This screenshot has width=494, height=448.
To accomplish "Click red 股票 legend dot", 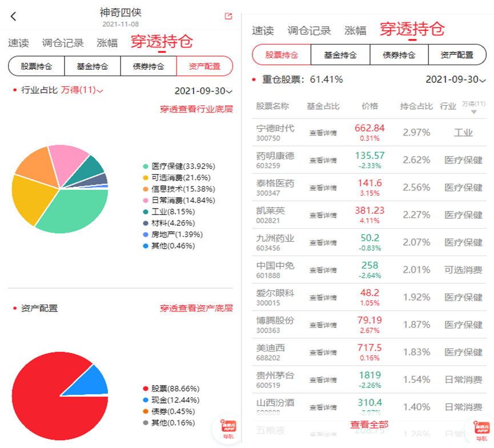I will (146, 389).
